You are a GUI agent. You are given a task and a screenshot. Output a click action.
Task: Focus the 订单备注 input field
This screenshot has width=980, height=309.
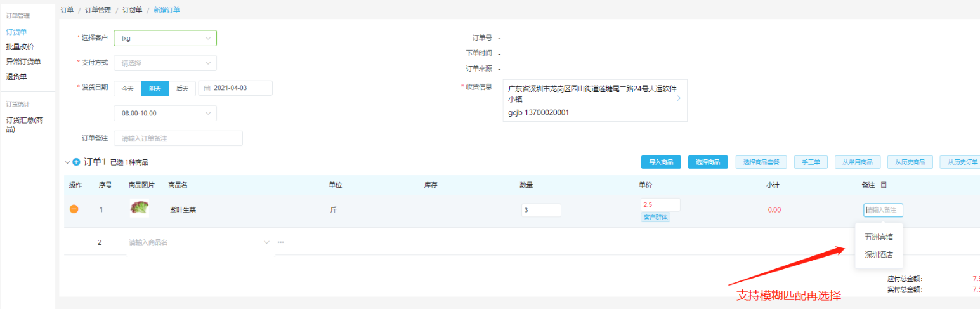coord(178,138)
